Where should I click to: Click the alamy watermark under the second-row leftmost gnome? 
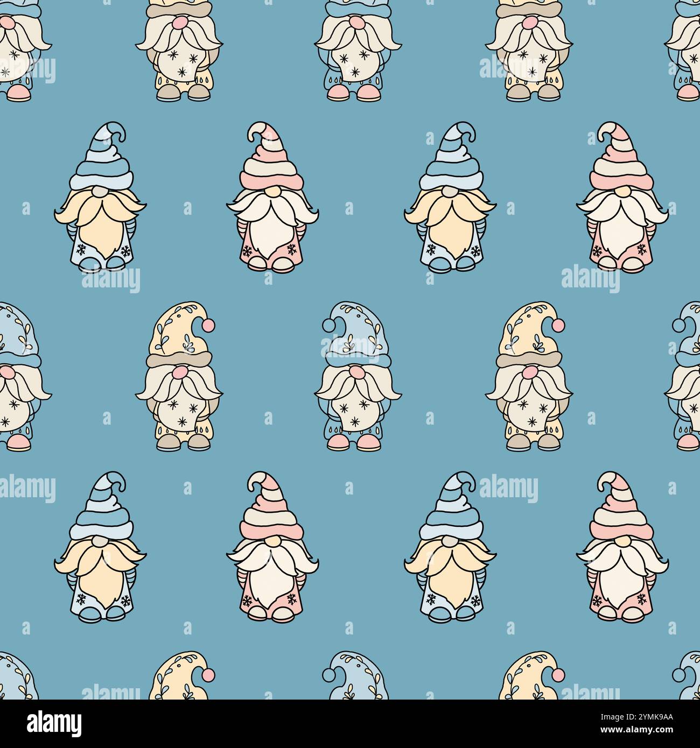coord(110,279)
